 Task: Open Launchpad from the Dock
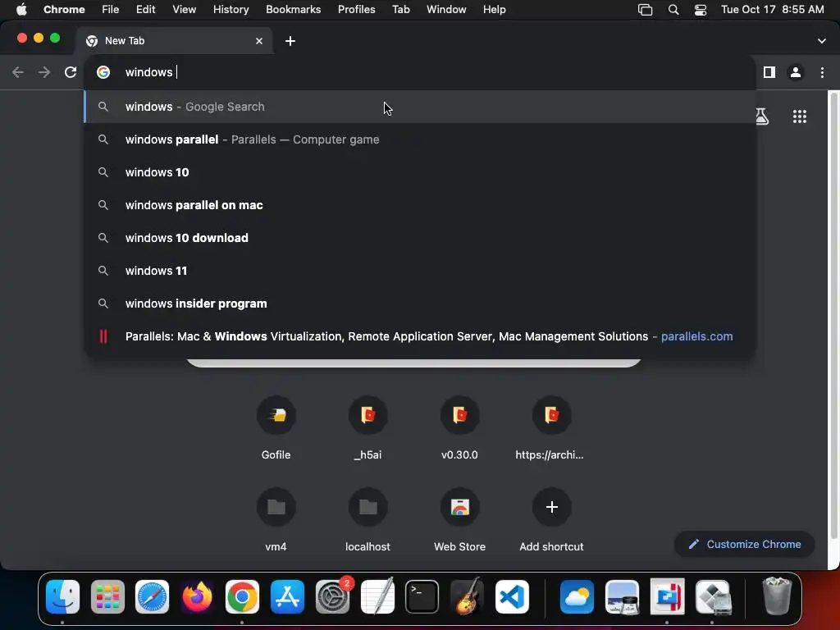[107, 597]
